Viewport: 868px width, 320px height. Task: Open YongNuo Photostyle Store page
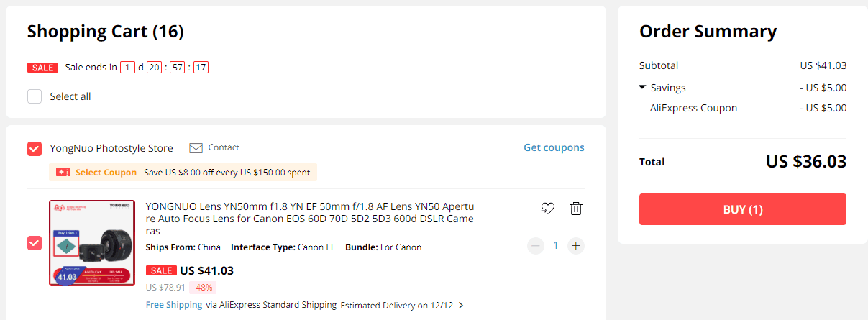(111, 149)
